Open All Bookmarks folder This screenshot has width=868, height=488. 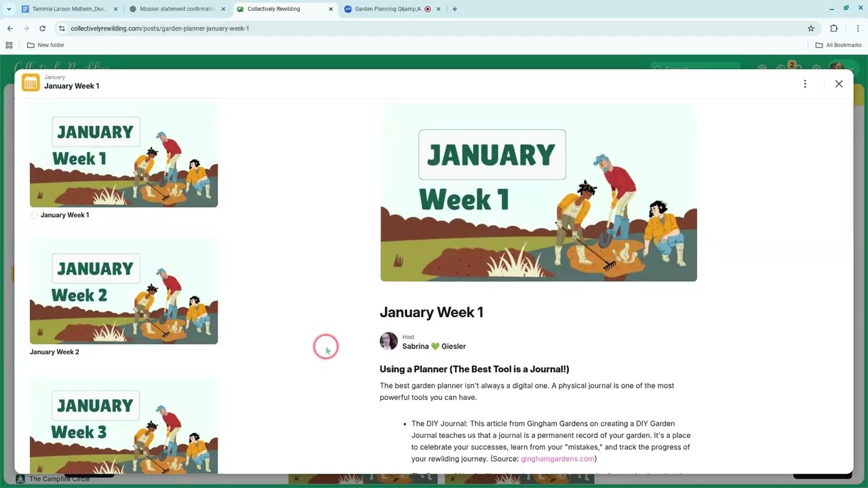(x=838, y=45)
